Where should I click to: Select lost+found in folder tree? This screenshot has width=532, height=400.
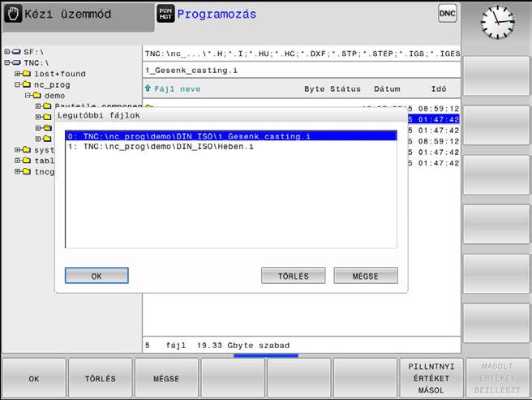point(60,74)
